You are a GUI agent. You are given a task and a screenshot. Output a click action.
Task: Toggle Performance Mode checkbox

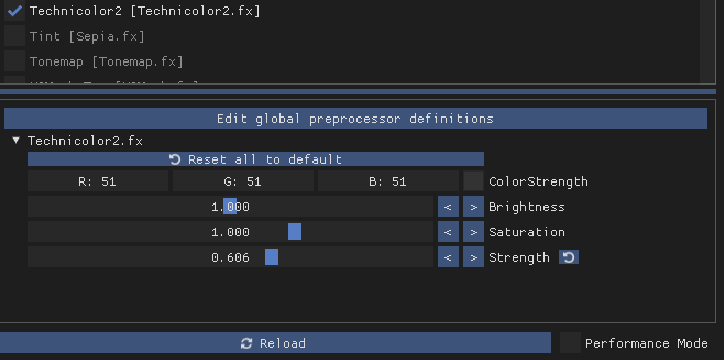point(570,343)
